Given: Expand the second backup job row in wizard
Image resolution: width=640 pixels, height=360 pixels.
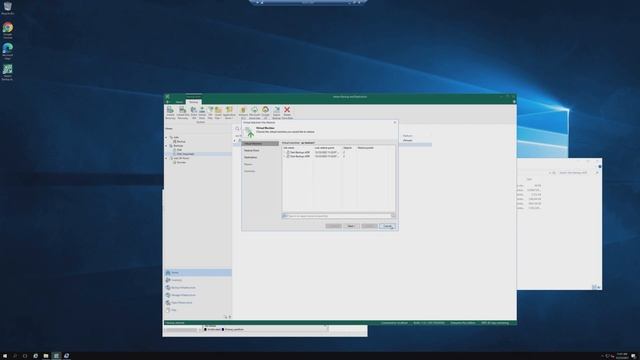Looking at the screenshot, I should [284, 156].
